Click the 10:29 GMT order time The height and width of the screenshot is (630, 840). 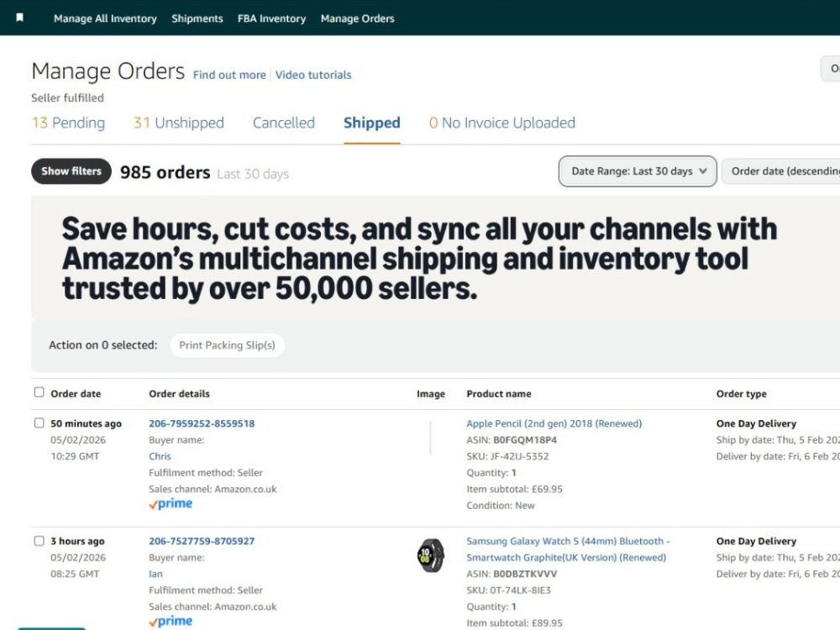(75, 456)
